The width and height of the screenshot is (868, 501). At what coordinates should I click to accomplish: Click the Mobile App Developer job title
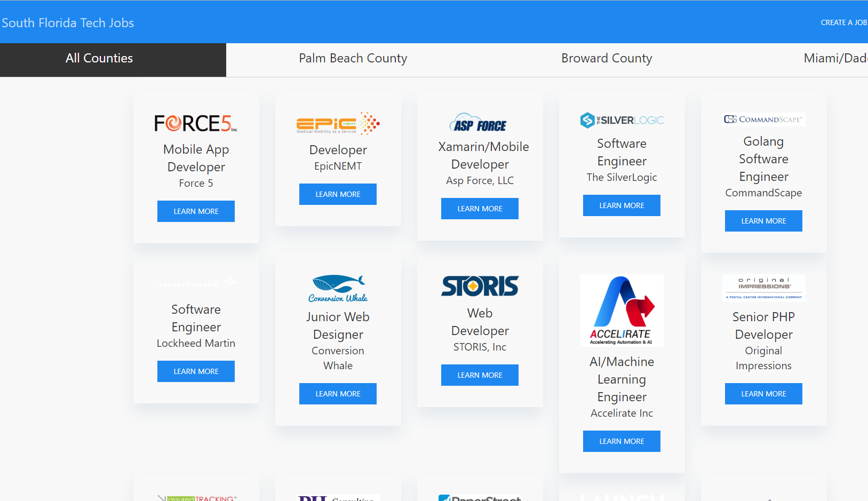coord(196,158)
